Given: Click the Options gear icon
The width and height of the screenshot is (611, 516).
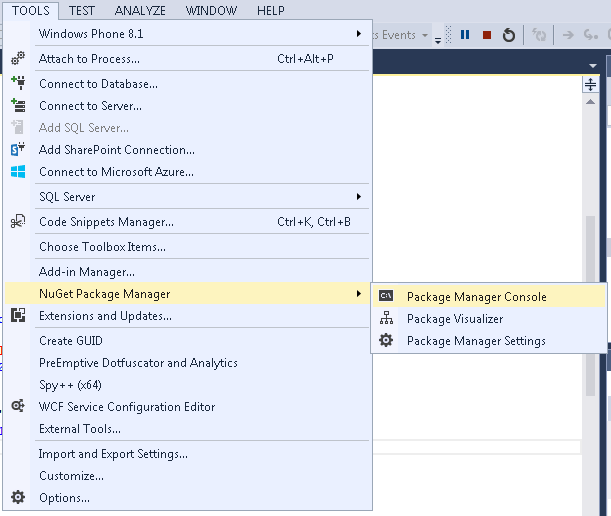Looking at the screenshot, I should pos(18,497).
